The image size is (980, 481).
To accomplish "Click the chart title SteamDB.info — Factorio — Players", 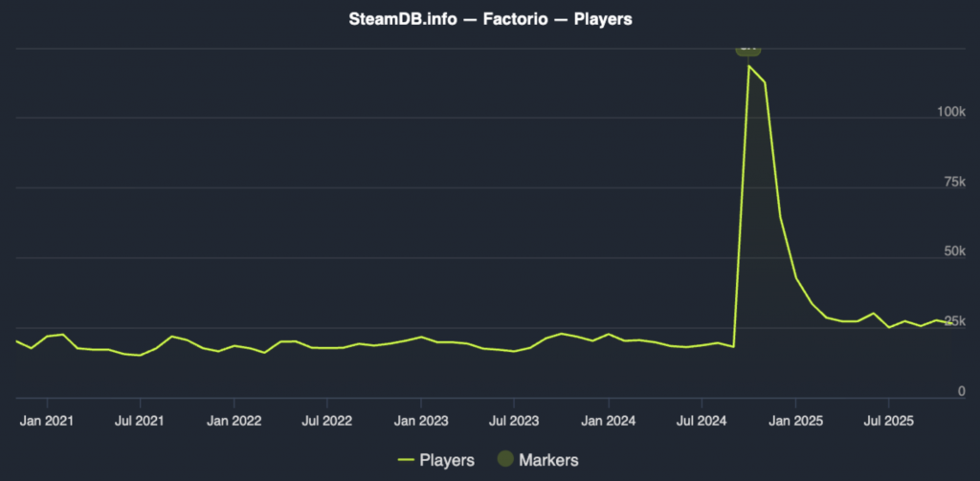I will tap(490, 17).
